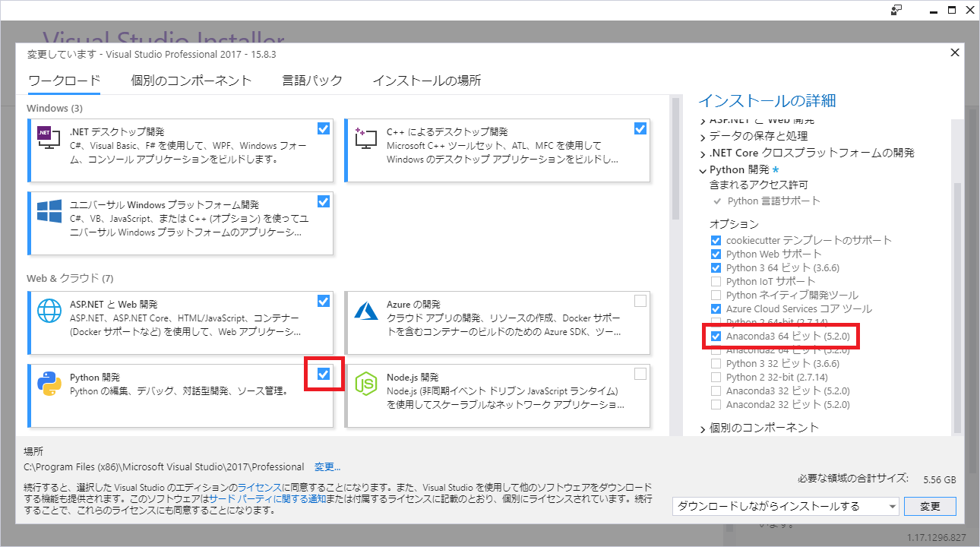
Task: Open the ダウンロードしながらインストールする dropdown
Action: (786, 506)
